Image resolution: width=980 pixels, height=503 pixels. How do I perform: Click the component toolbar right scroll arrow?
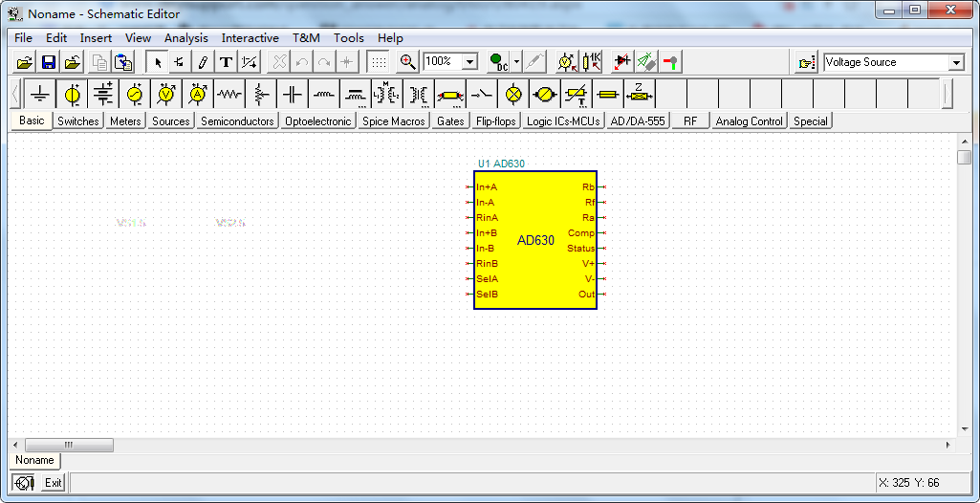947,95
